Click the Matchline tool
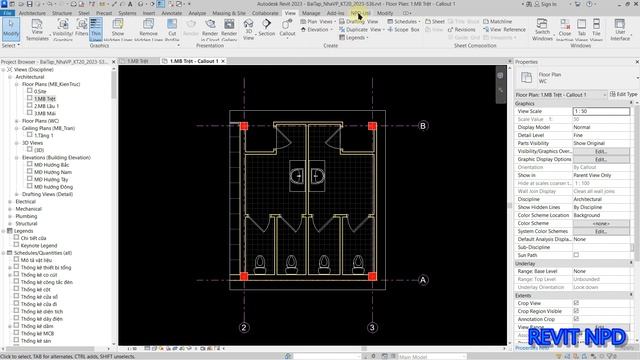640x360 pixels. (498, 21)
